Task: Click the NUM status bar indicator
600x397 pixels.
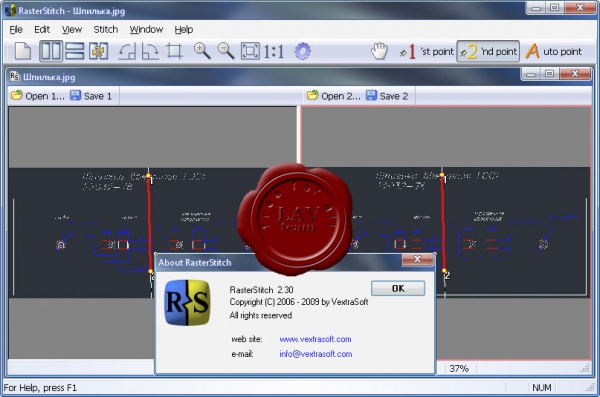Action: 541,388
